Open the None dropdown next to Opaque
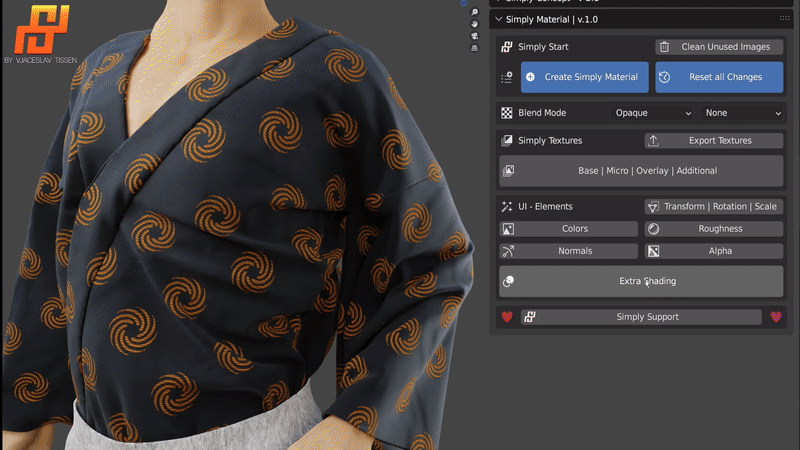 pos(741,113)
